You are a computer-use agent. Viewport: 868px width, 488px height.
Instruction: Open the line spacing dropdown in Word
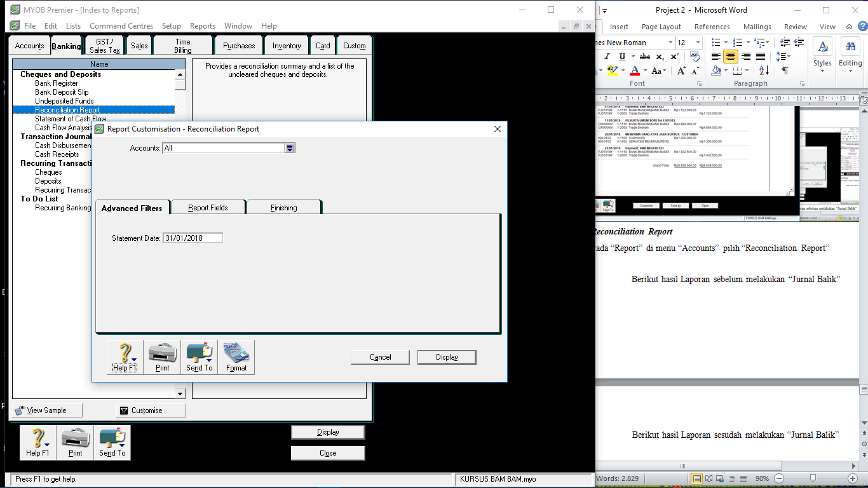pos(783,57)
